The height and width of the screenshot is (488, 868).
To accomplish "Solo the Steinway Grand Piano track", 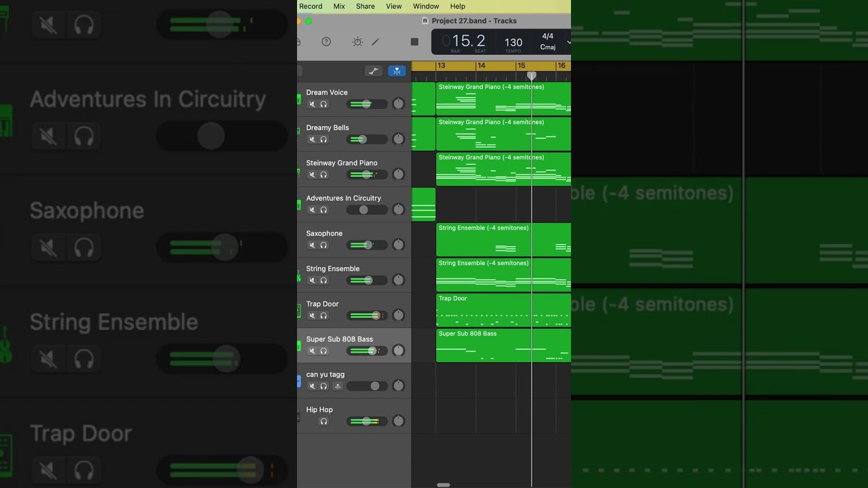I will (323, 174).
